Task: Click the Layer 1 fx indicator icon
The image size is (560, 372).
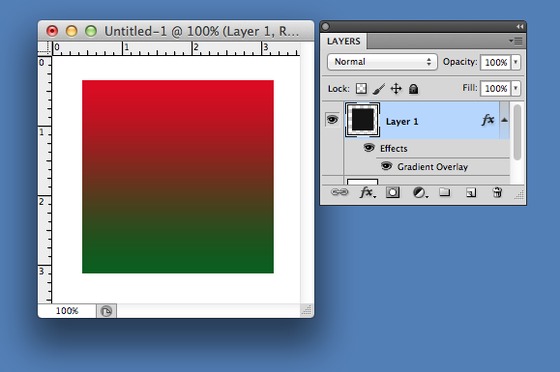Action: 488,120
